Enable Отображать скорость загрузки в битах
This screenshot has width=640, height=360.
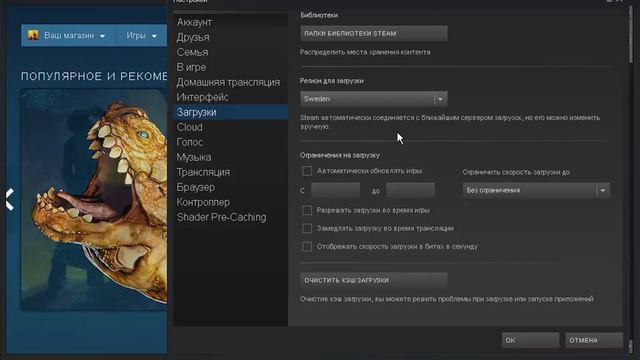pos(307,247)
